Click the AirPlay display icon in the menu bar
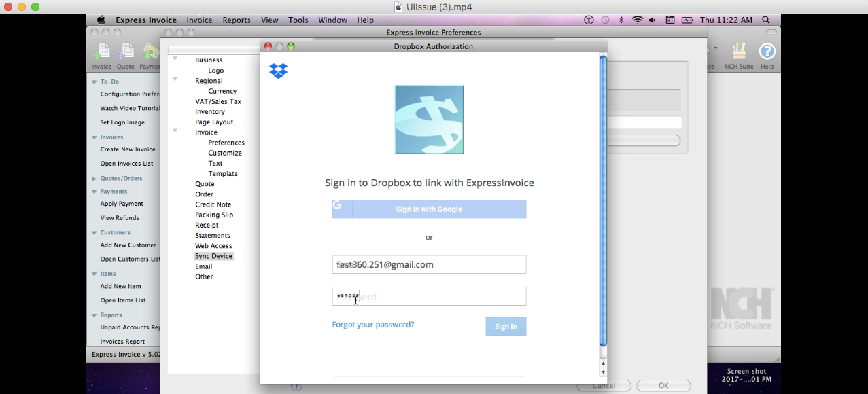868x394 pixels. 670,20
